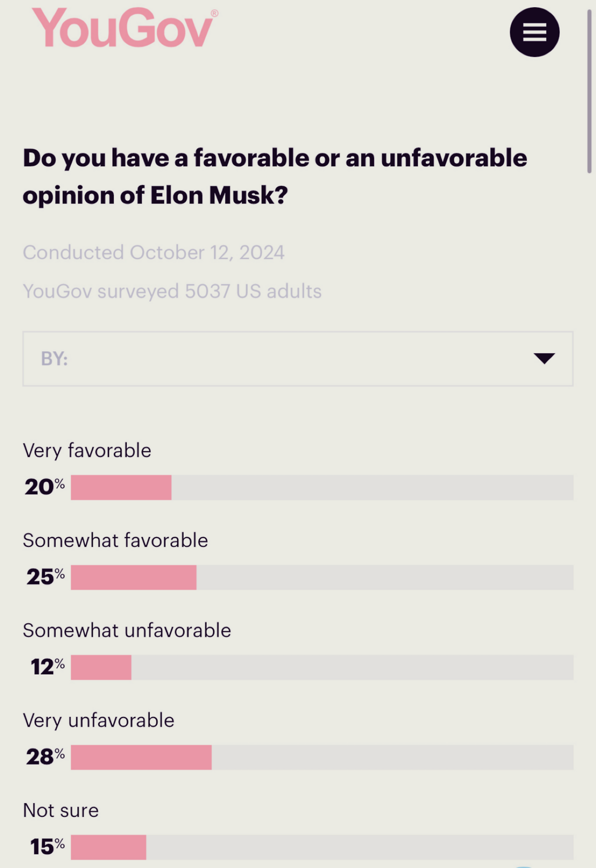Click the Somewhat favorable bar
The image size is (596, 868).
pos(134,577)
